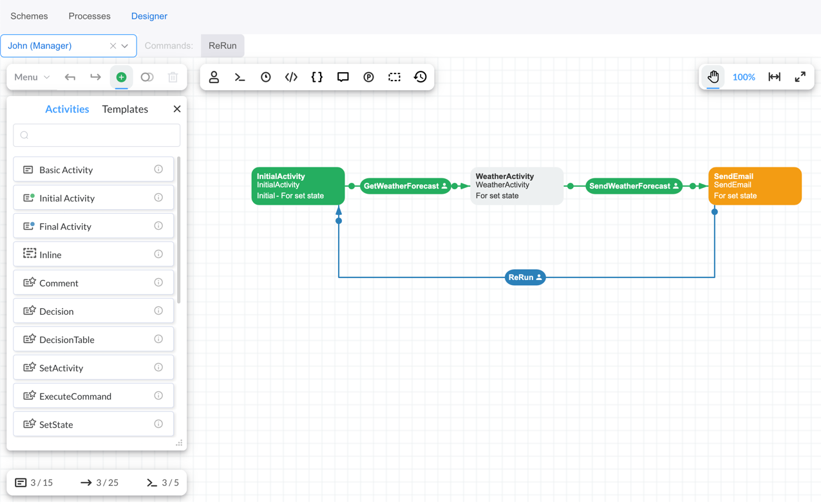Select the WeatherActivity node
The height and width of the screenshot is (504, 821).
coord(517,186)
